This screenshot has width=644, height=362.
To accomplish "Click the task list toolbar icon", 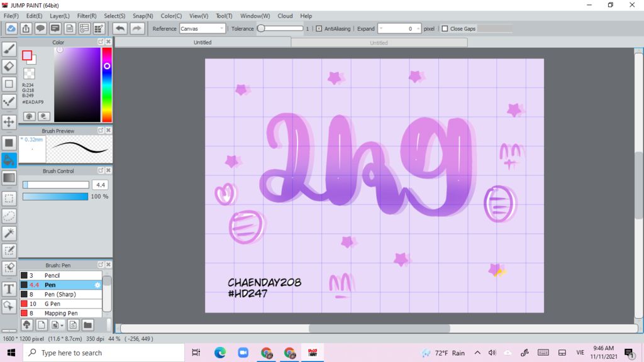I will click(x=84, y=28).
